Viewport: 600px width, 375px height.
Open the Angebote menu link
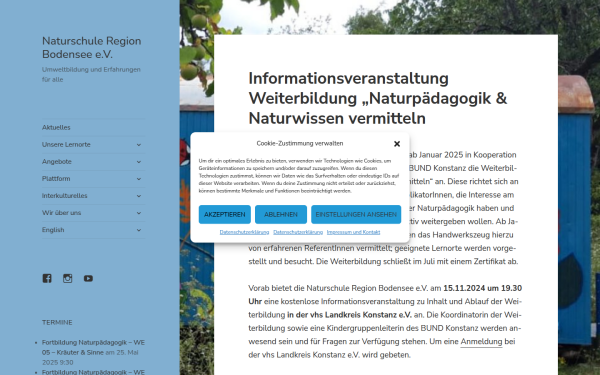pyautogui.click(x=57, y=161)
